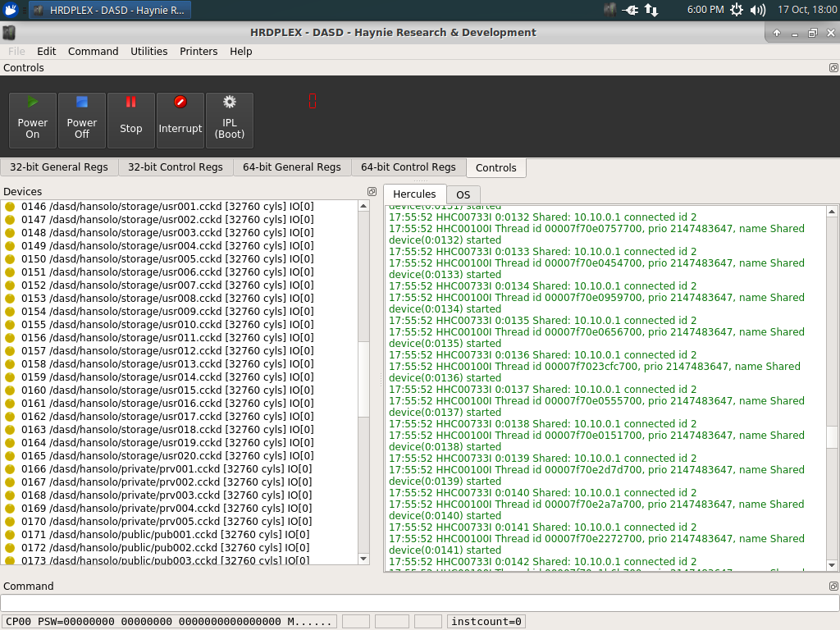Screen dimensions: 840x630
Task: Click the Devices list scrollbar thumb
Action: [363, 380]
